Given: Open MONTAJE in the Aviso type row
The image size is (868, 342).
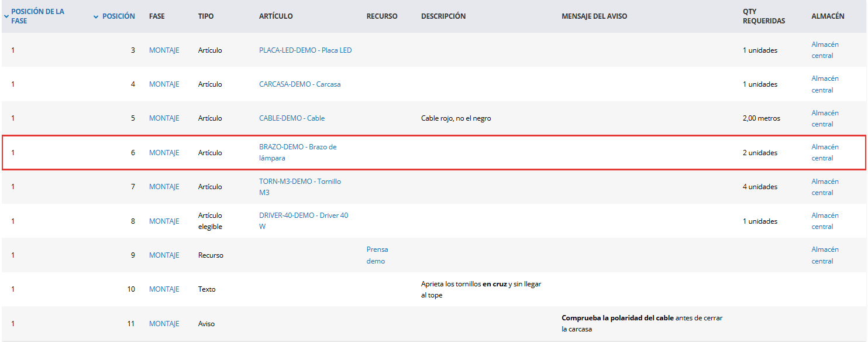Looking at the screenshot, I should pyautogui.click(x=164, y=324).
